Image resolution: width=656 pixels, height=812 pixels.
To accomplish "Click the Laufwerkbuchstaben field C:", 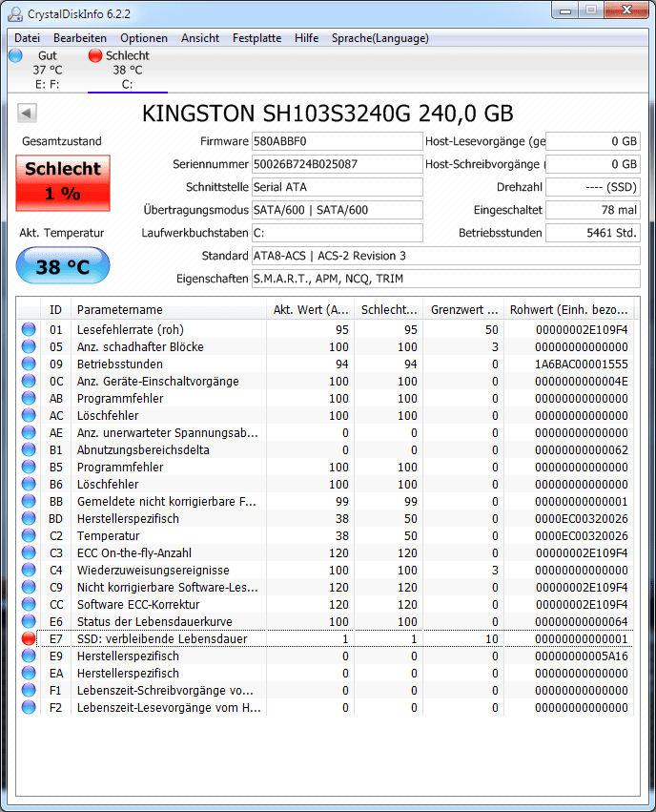I will (337, 233).
